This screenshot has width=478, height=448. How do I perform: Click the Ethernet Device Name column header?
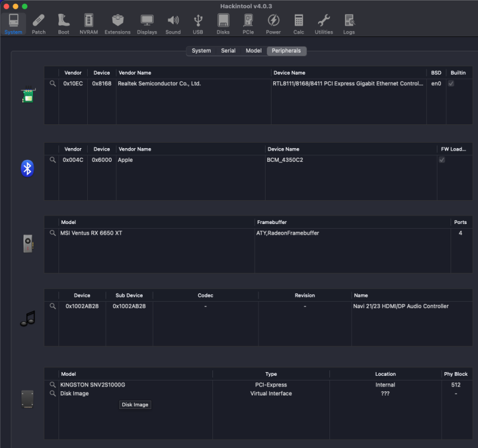click(349, 73)
